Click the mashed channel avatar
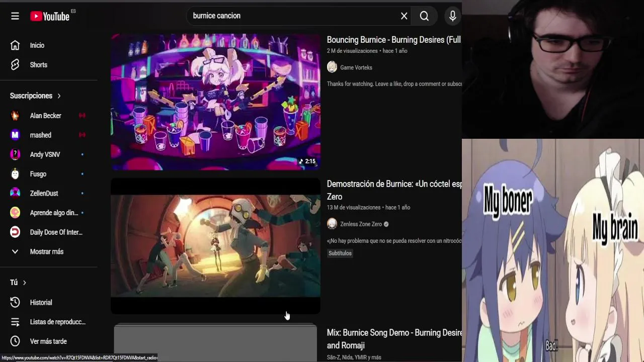This screenshot has width=644, height=362. (15, 135)
